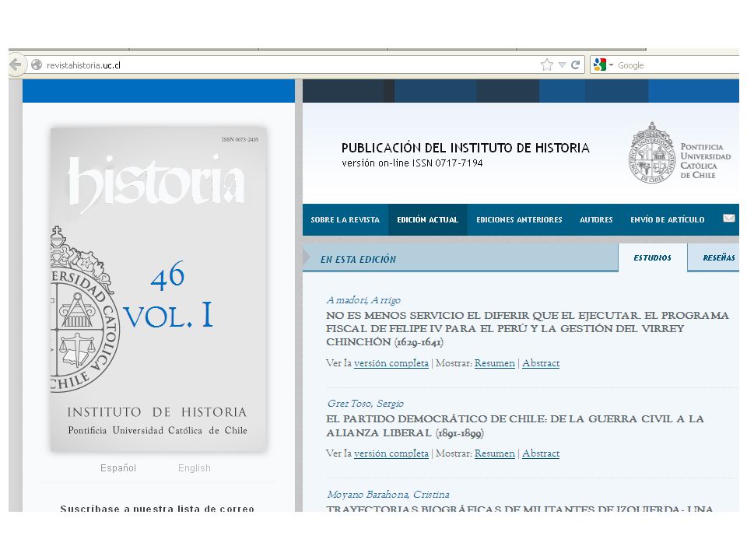The width and height of the screenshot is (747, 560).
Task: Click the Historia 46 Vol. I cover thumbnail
Action: click(159, 289)
